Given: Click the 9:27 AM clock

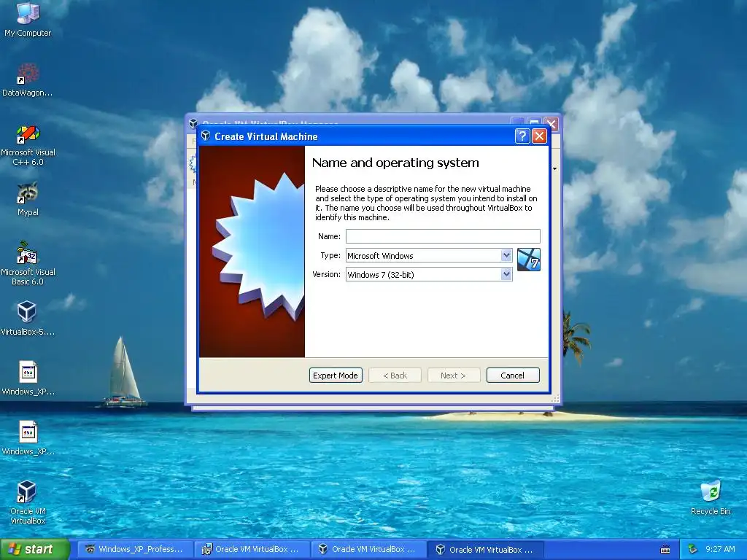Looking at the screenshot, I should click(720, 550).
